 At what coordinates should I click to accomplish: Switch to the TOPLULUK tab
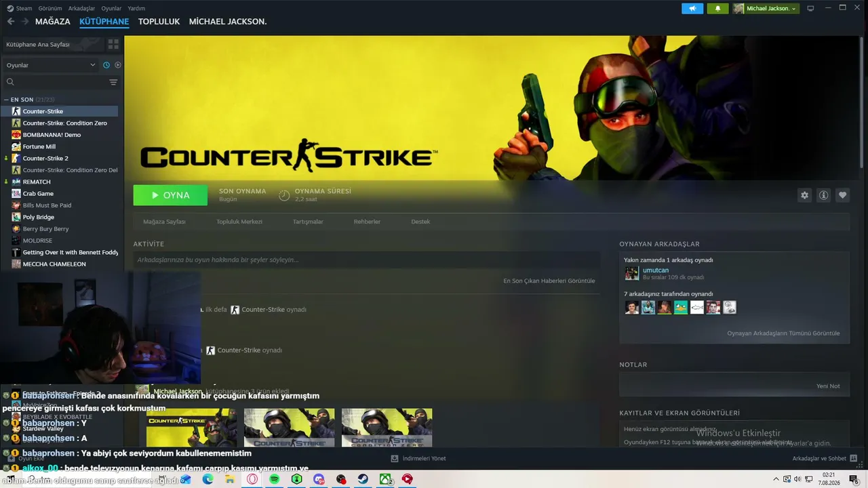coord(159,22)
